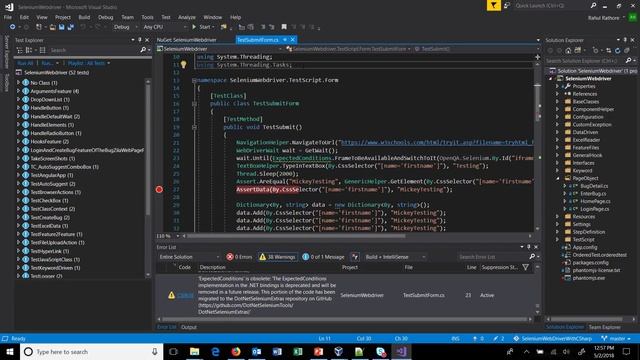Toggle the 0 of 1 Message filter
The height and width of the screenshot is (360, 640).
point(323,257)
